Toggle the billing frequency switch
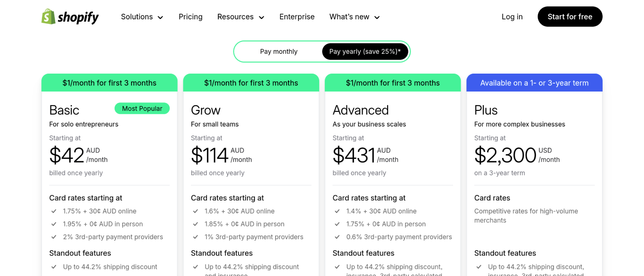Screen dimensions: 644x276 coord(322,51)
